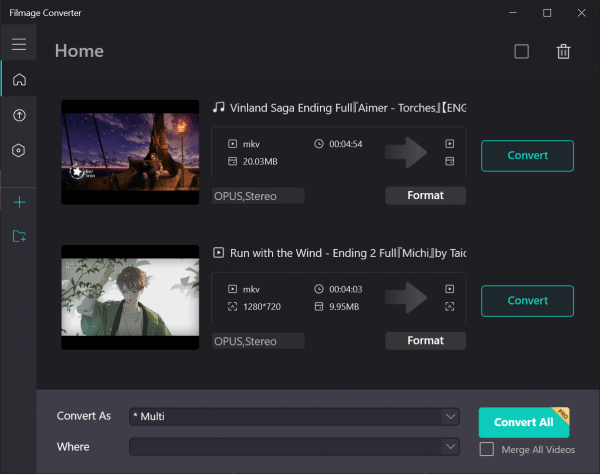Viewport: 600px width, 474px height.
Task: Open the hexagon settings sidebar icon
Action: [18, 150]
